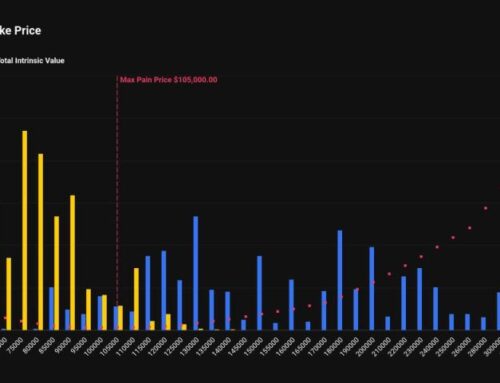The width and height of the screenshot is (500, 383).
Task: Click the blue bar at strike 150000
Action: coord(259,293)
